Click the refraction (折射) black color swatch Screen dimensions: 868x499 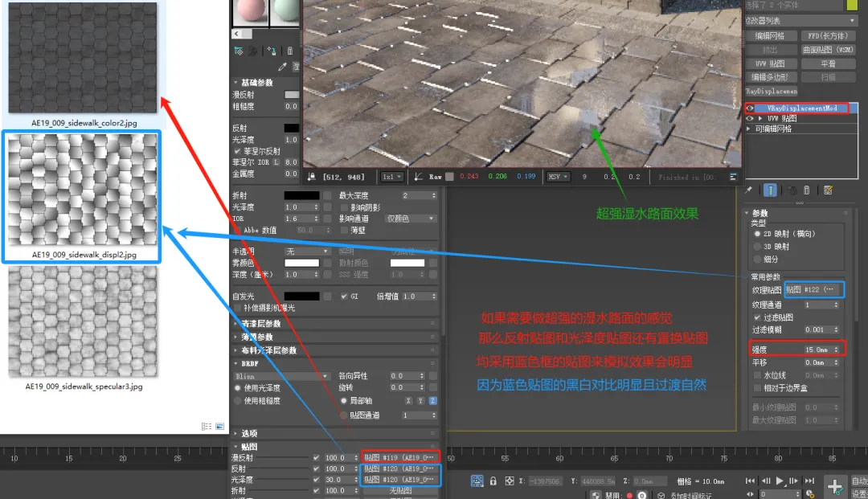coord(301,195)
